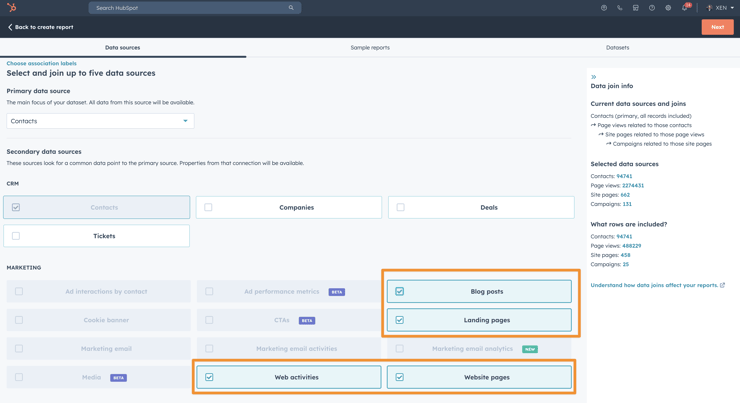Open the calling phone icon
Screen dimensions: 740x403
(x=620, y=8)
